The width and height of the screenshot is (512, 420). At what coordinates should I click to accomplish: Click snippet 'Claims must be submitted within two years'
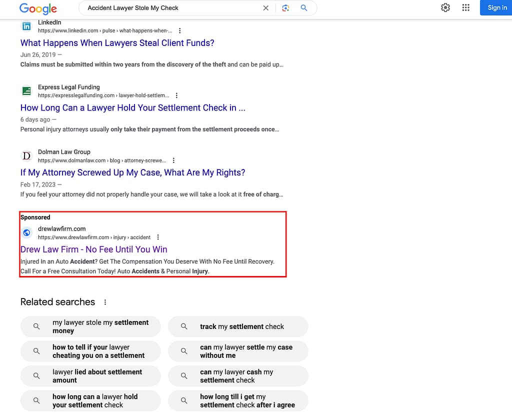pyautogui.click(x=151, y=64)
